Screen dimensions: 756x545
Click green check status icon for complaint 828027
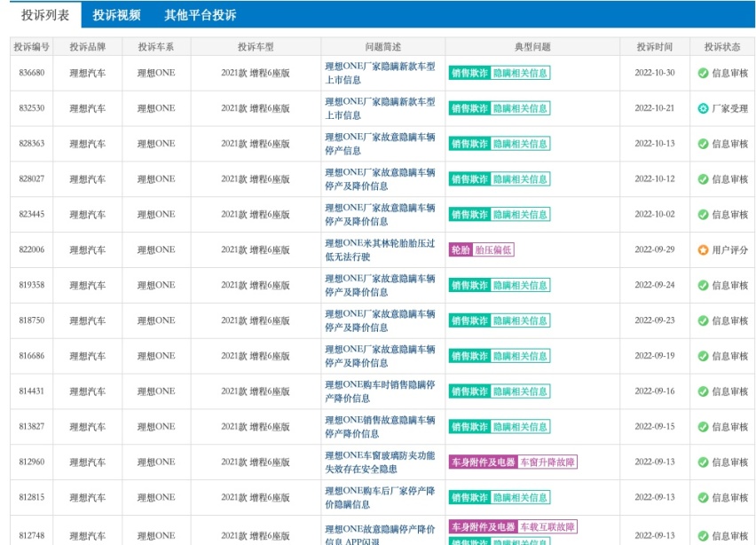(703, 179)
